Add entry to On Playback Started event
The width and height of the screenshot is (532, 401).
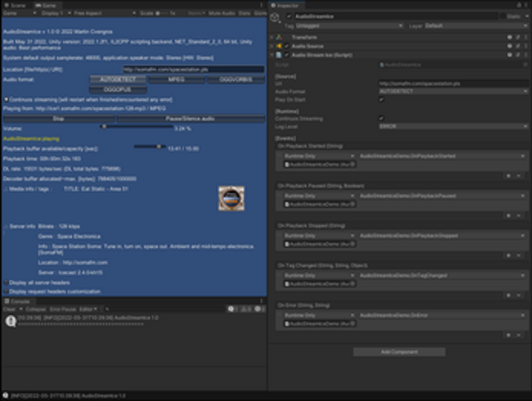pos(509,175)
